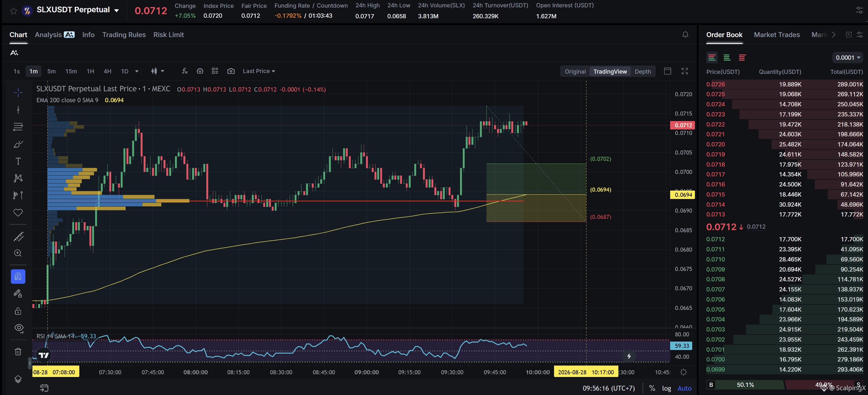Switch to the Info tab
The height and width of the screenshot is (395, 868).
tap(88, 35)
